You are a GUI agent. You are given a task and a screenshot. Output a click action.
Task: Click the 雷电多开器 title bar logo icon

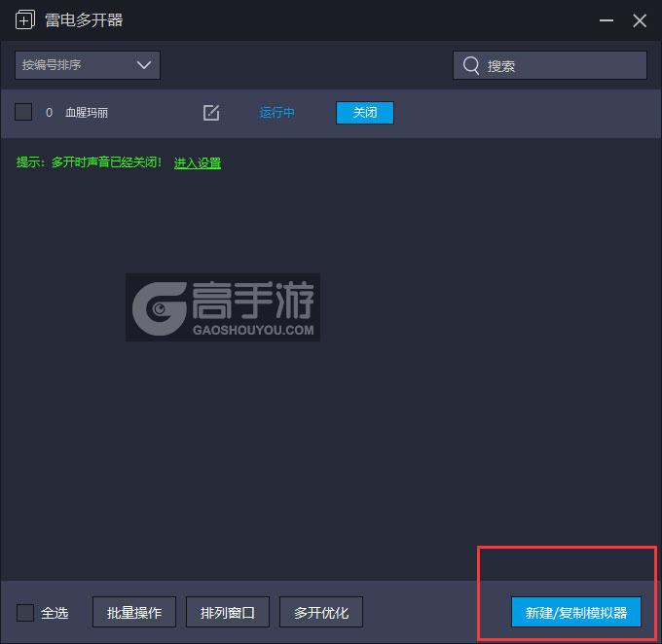[x=25, y=19]
